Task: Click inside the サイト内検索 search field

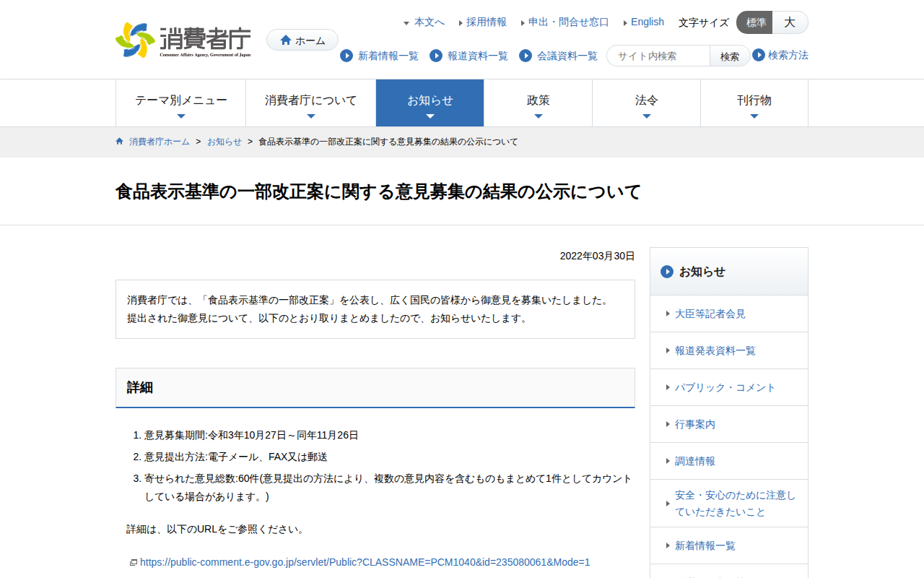Action: click(657, 55)
